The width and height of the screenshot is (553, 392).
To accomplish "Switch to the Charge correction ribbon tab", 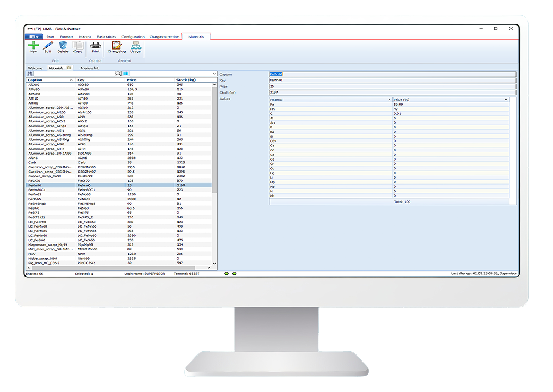I will click(x=164, y=37).
